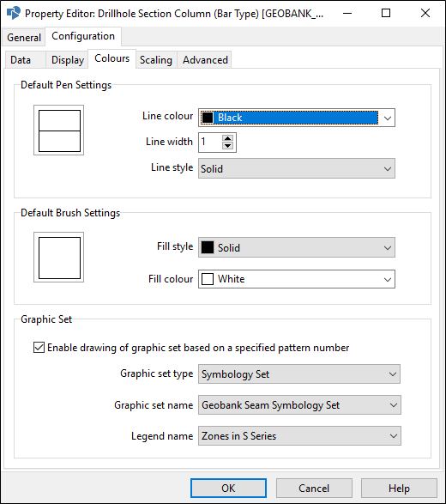446x504 pixels.
Task: Click the pen settings preview box
Action: pyautogui.click(x=59, y=131)
